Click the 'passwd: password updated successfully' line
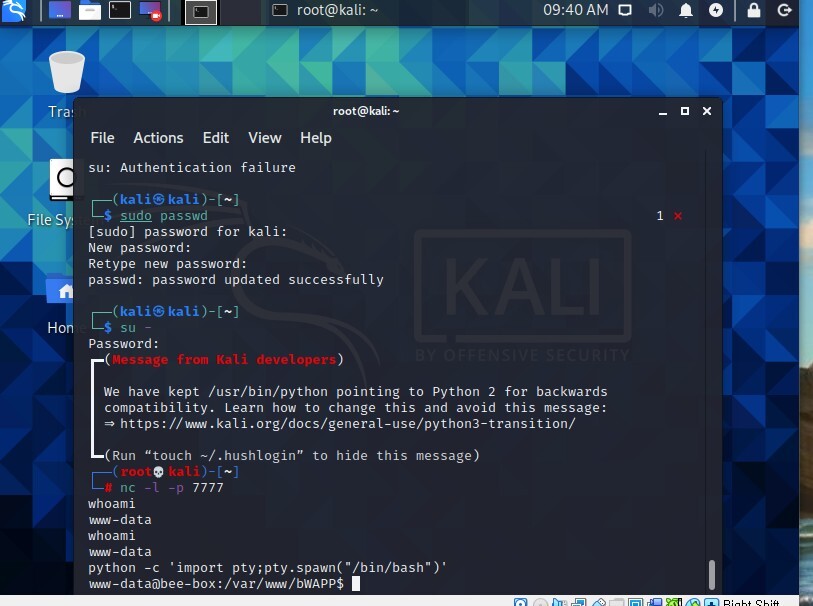 (236, 280)
